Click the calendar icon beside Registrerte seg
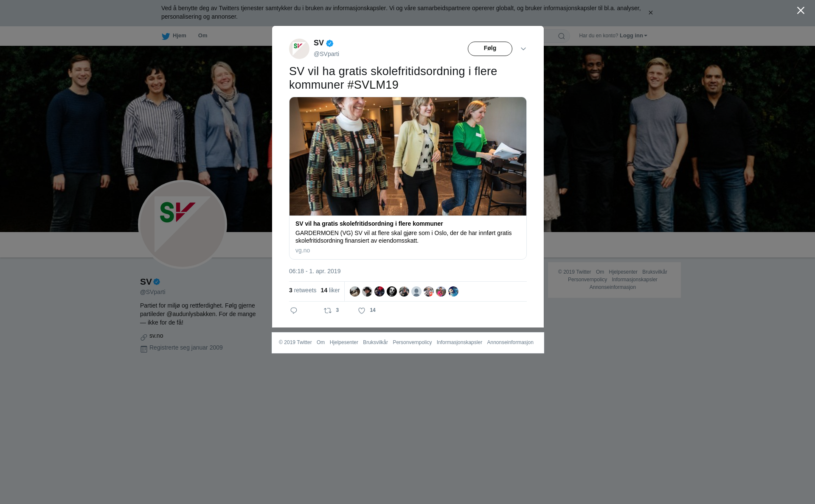 144,349
